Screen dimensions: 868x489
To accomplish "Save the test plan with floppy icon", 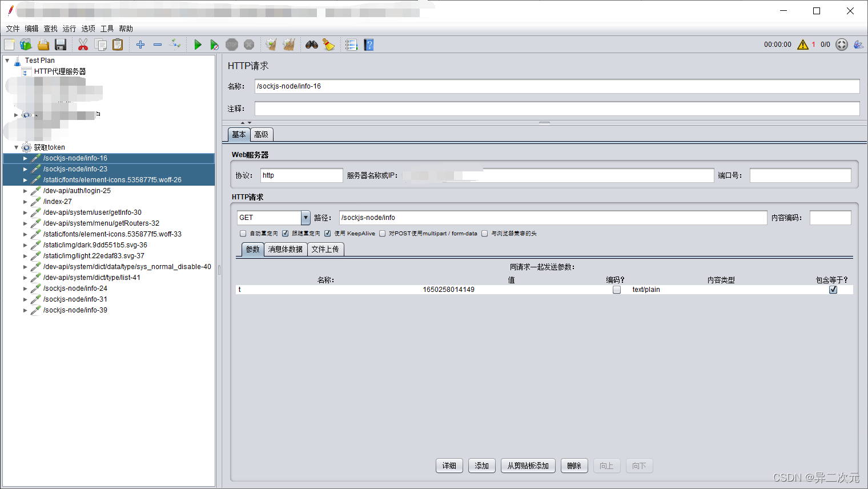I will (x=61, y=45).
